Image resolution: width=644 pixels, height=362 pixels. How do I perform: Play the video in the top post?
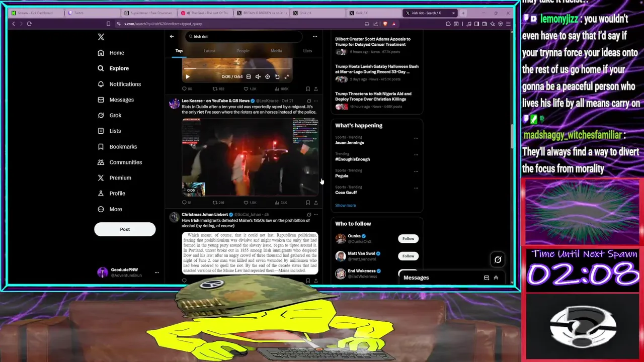click(x=188, y=76)
